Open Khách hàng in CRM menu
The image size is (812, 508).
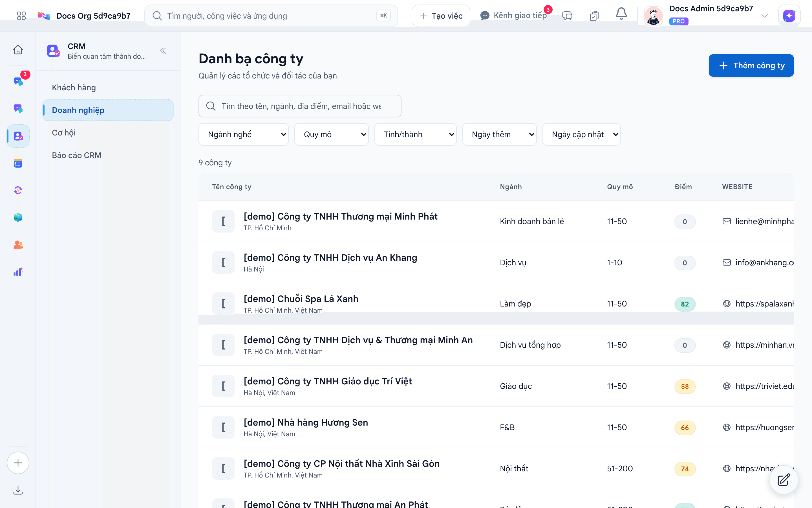pyautogui.click(x=108, y=88)
